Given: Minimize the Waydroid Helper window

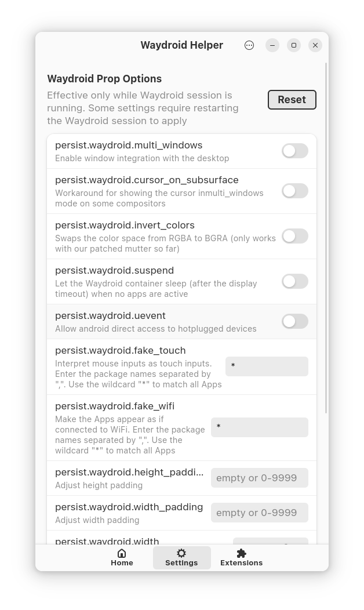Looking at the screenshot, I should click(272, 45).
